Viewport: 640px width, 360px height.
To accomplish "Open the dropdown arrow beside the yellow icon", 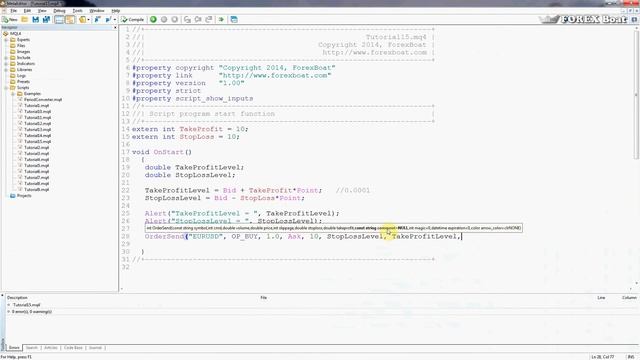I will pyautogui.click(x=88, y=20).
